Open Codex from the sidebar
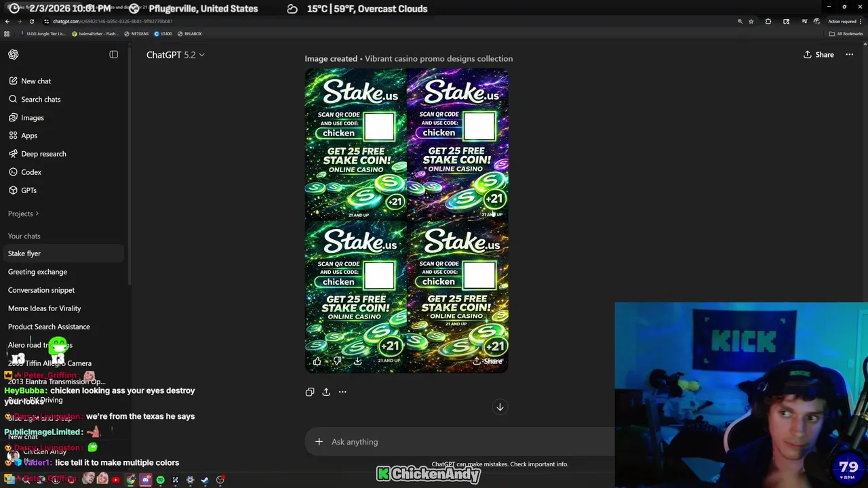The width and height of the screenshot is (868, 488). [25, 172]
